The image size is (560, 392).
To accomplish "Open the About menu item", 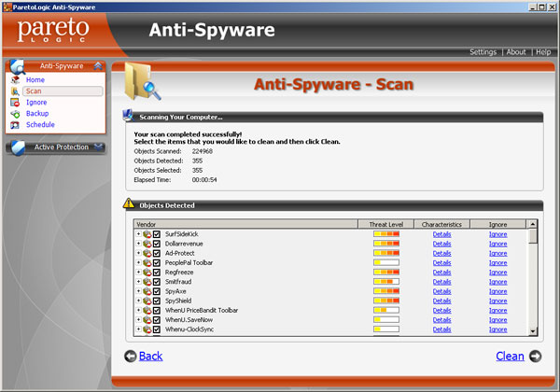I will click(x=516, y=52).
